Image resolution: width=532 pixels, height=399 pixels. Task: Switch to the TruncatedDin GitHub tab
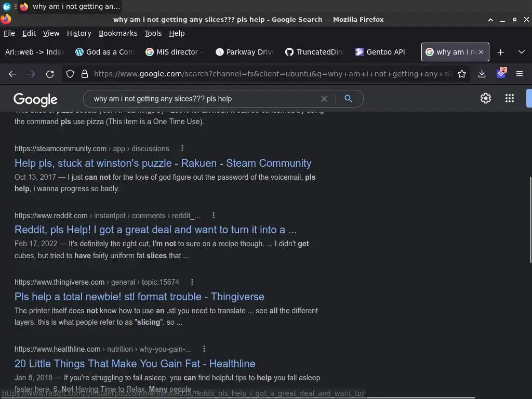(315, 52)
